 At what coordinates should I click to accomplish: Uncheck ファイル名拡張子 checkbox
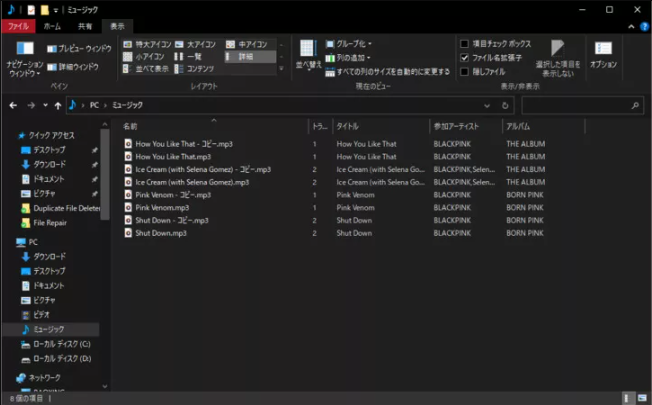[x=464, y=57]
